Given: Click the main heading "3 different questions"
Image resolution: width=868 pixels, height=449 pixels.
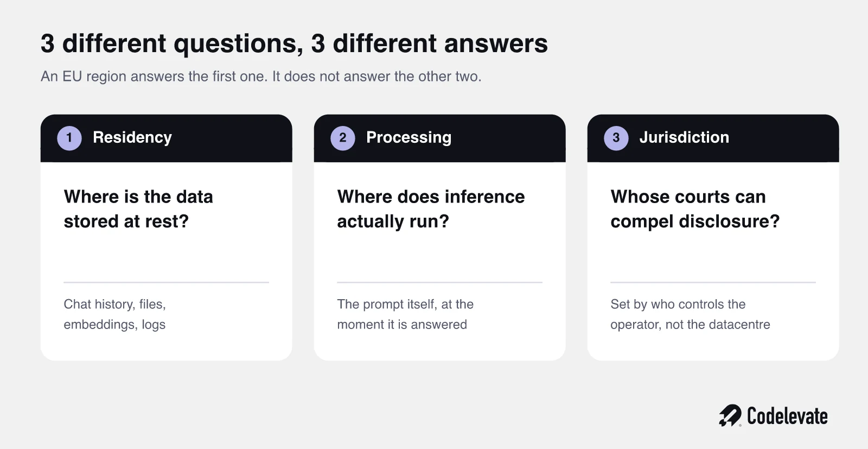Looking at the screenshot, I should (294, 43).
